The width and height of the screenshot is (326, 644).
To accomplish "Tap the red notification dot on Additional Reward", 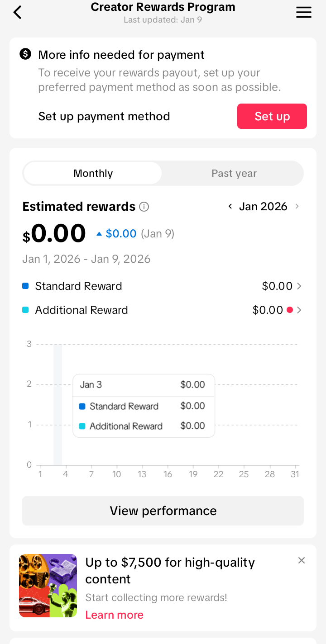I will (290, 310).
